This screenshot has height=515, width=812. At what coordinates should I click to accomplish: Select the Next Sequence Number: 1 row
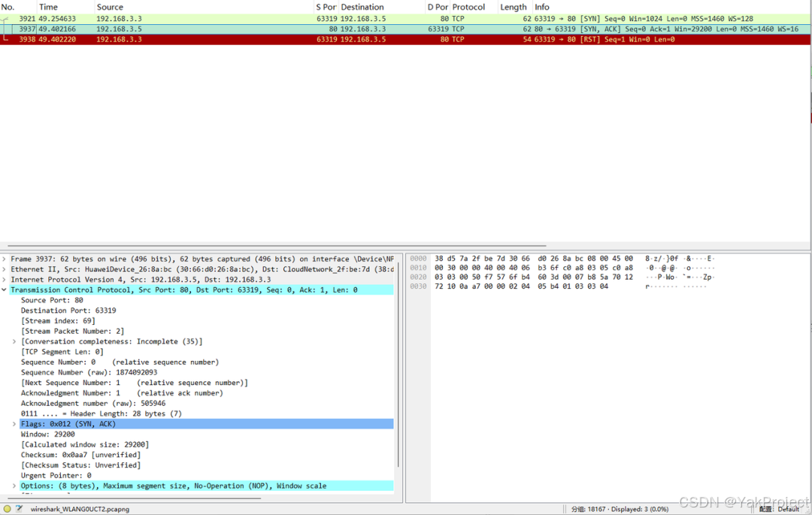pyautogui.click(x=134, y=383)
